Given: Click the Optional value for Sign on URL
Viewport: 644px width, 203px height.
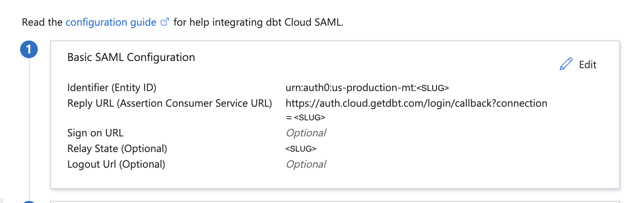Looking at the screenshot, I should pos(306,133).
